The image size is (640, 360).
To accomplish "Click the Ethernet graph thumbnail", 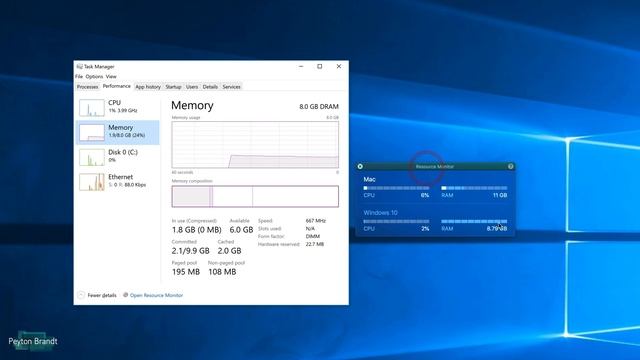I will [x=92, y=182].
